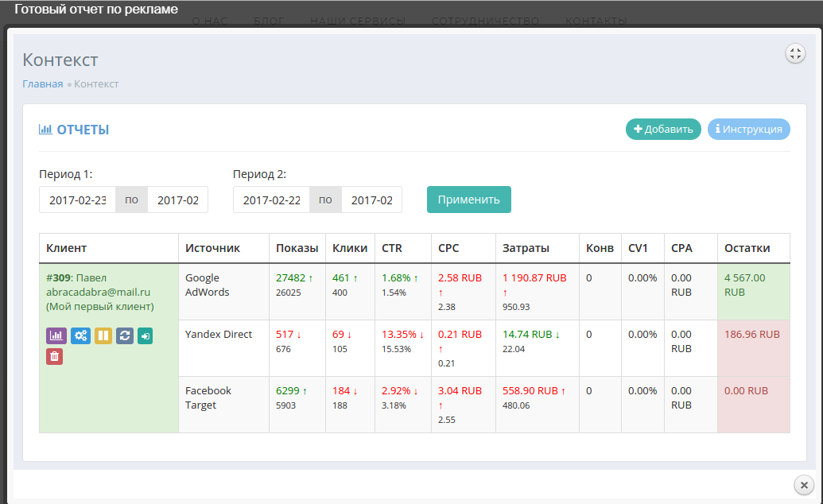Select the Период 2 start date field

coord(271,200)
